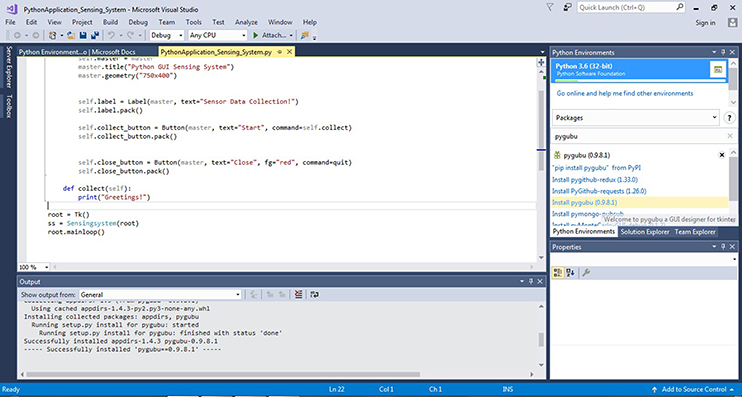This screenshot has height=397, width=742.
Task: Open the Python Environments window options arrow
Action: pos(715,53)
